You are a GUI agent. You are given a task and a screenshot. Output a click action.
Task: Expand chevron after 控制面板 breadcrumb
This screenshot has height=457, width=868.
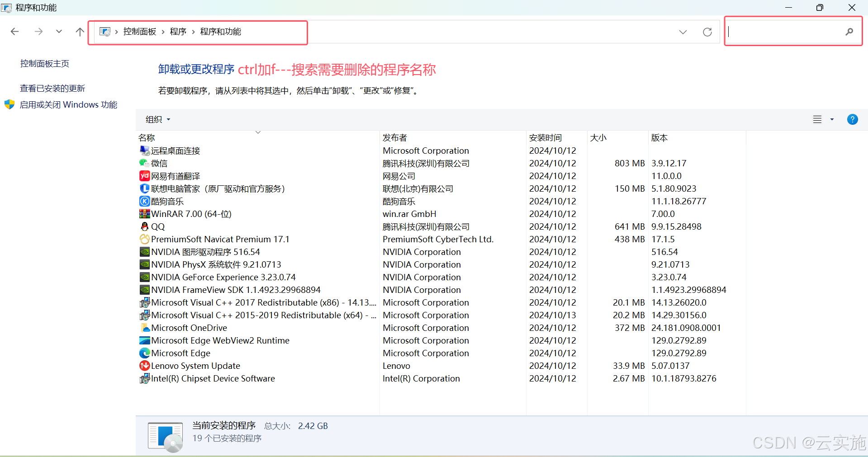[163, 32]
